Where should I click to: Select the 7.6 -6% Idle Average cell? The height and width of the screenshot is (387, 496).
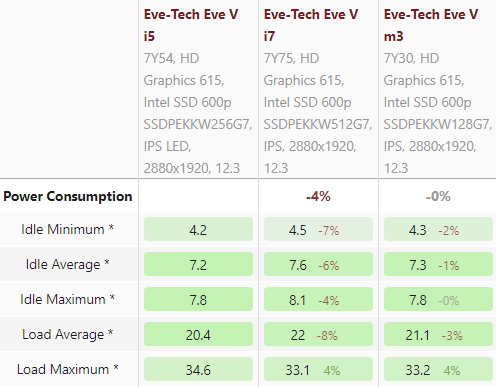(318, 264)
